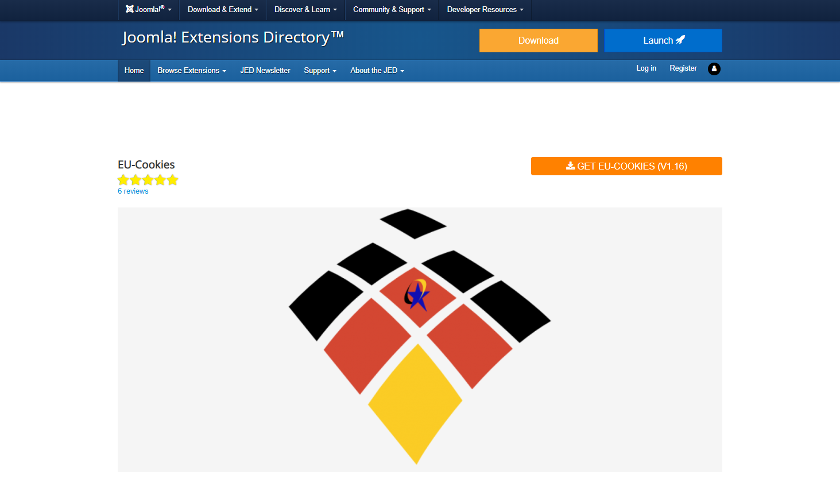The height and width of the screenshot is (481, 840).
Task: Click the EU-Cookies extension heading
Action: pyautogui.click(x=146, y=164)
